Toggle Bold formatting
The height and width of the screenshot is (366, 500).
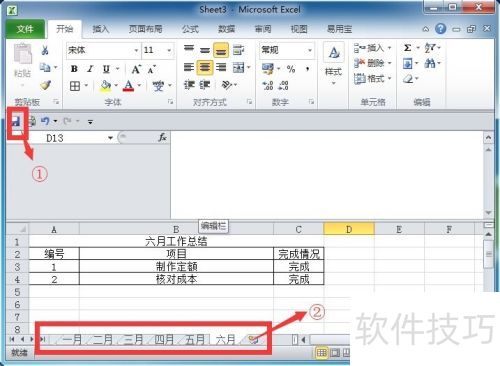tap(74, 69)
